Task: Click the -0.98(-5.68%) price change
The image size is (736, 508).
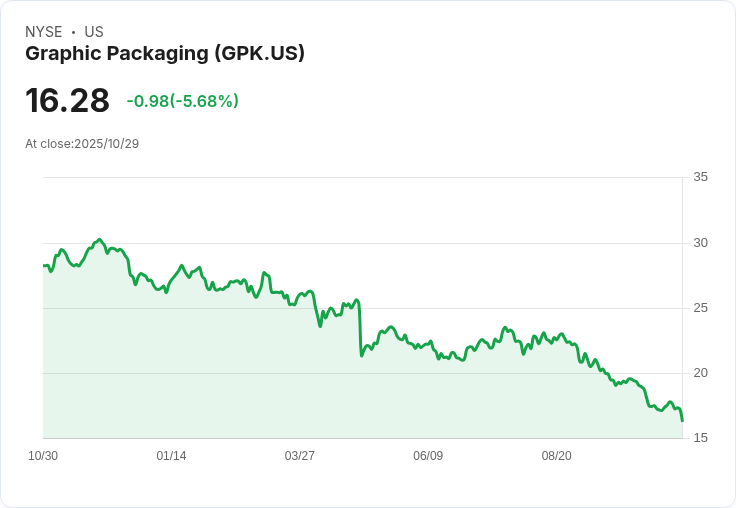Action: click(x=182, y=101)
